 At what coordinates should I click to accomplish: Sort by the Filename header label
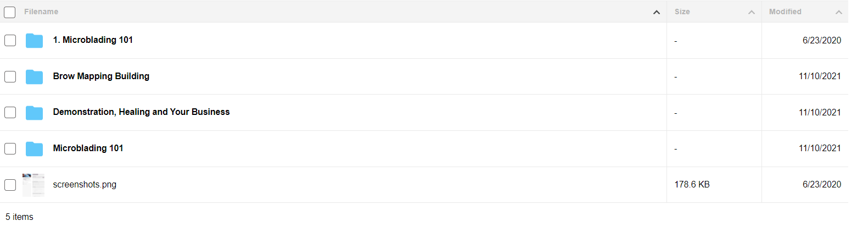[41, 12]
